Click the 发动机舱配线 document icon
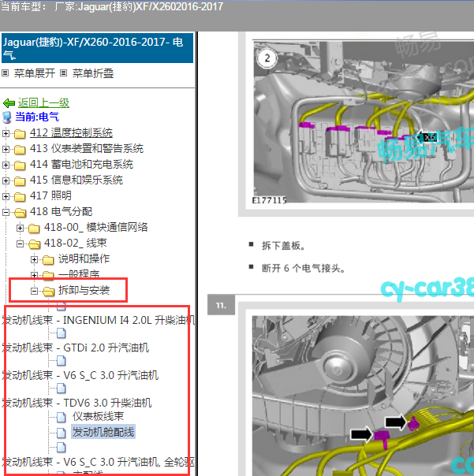 61,433
